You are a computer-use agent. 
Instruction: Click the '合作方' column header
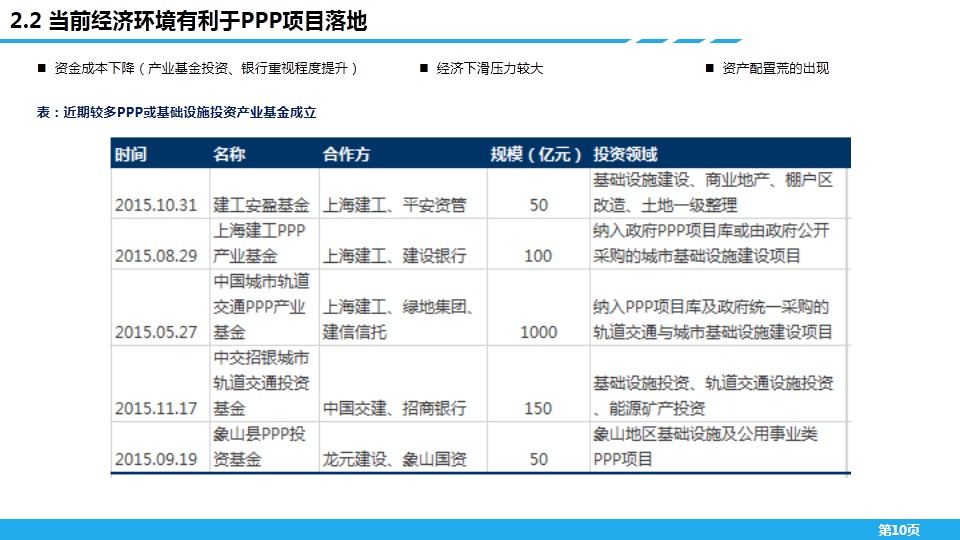pos(347,154)
